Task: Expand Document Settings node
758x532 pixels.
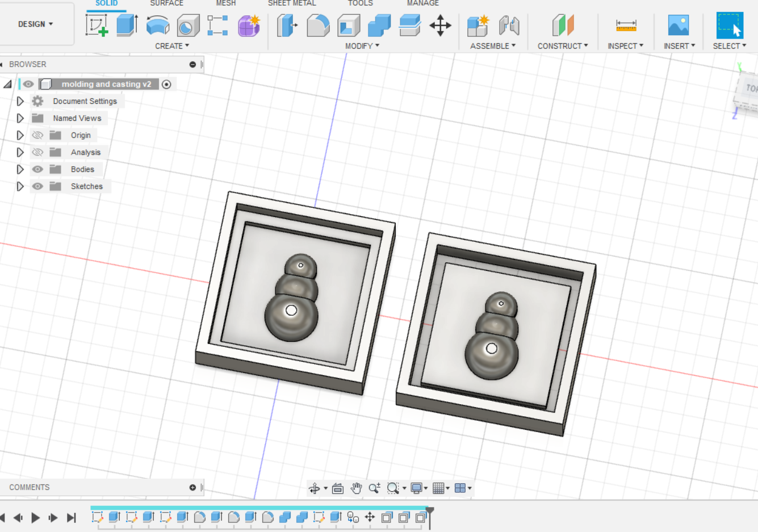Action: [x=20, y=101]
